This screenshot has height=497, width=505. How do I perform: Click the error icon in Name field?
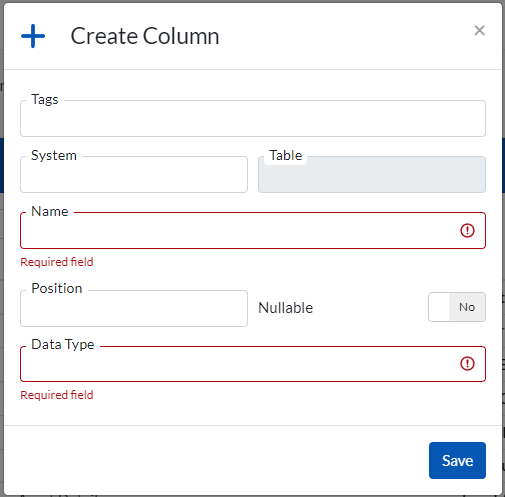[467, 230]
